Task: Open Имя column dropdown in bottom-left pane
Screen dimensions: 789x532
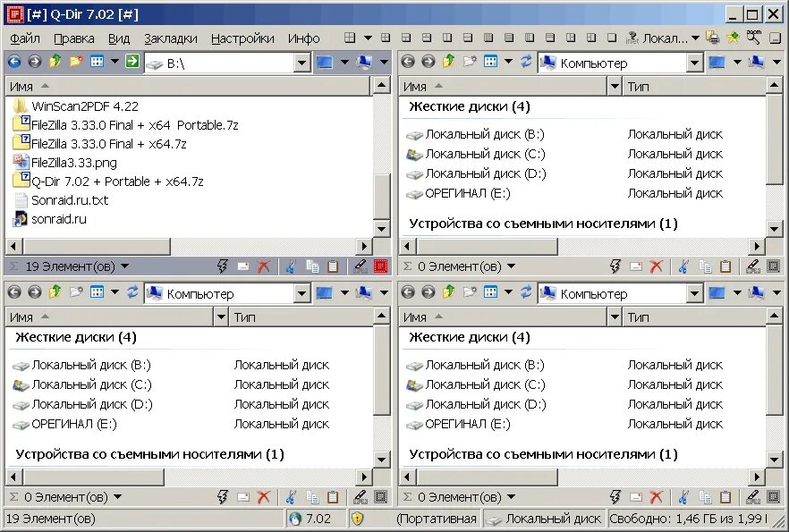Action: [x=221, y=317]
